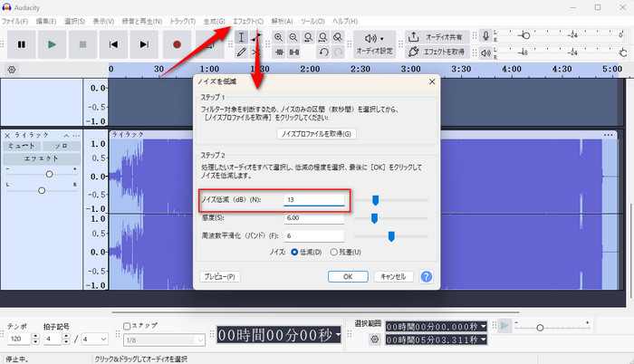
Task: Click the microphone record meter icon
Action: click(x=486, y=35)
